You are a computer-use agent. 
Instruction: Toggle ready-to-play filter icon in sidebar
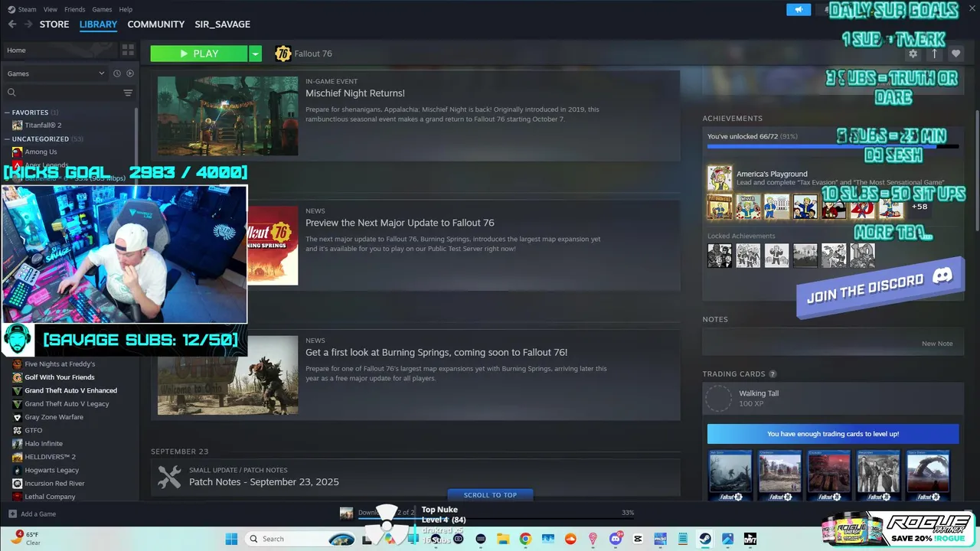130,73
